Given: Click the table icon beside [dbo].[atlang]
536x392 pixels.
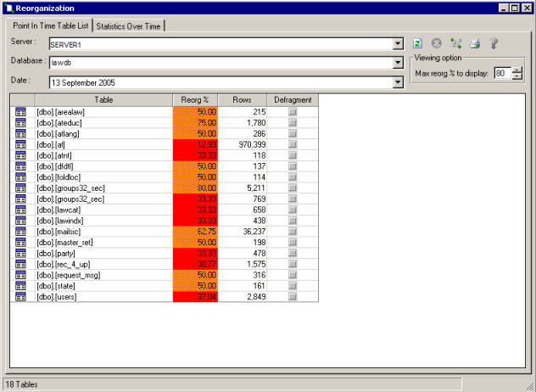Looking at the screenshot, I should [20, 134].
